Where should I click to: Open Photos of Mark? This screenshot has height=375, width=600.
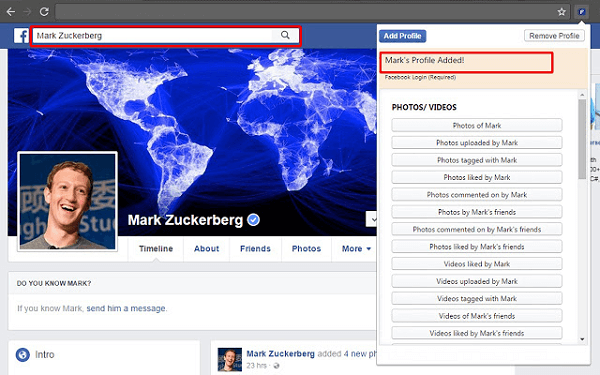tap(477, 126)
